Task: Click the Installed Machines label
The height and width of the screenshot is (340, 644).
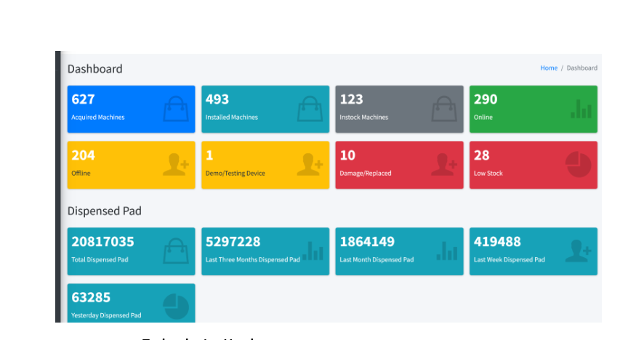Action: pyautogui.click(x=232, y=117)
